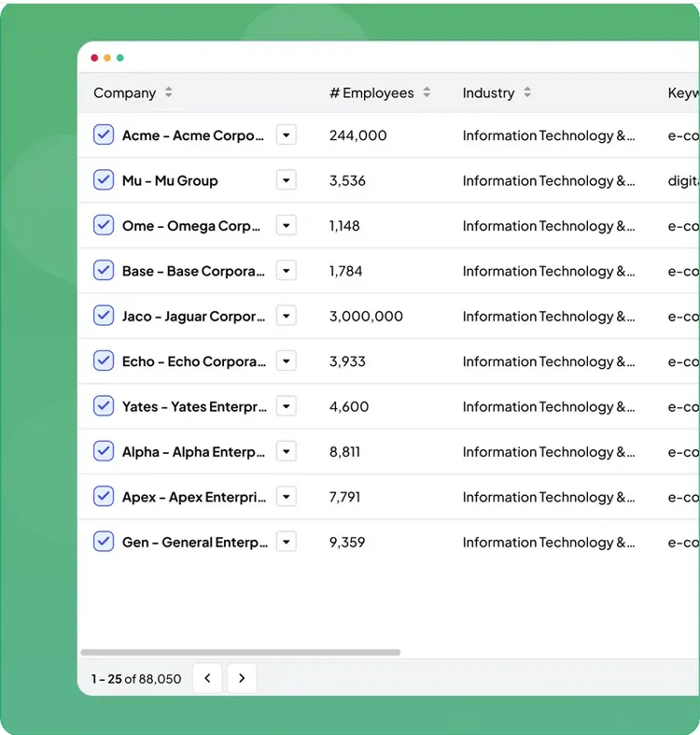This screenshot has height=735, width=700.
Task: Toggle the Apex Enterprise row checkbox
Action: point(103,497)
